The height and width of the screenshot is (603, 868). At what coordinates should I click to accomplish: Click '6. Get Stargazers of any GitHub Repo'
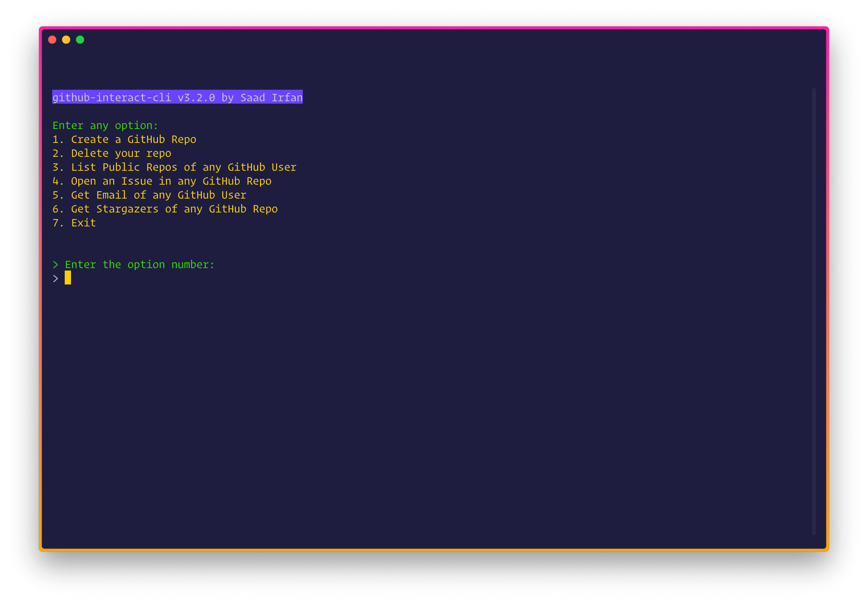[165, 209]
